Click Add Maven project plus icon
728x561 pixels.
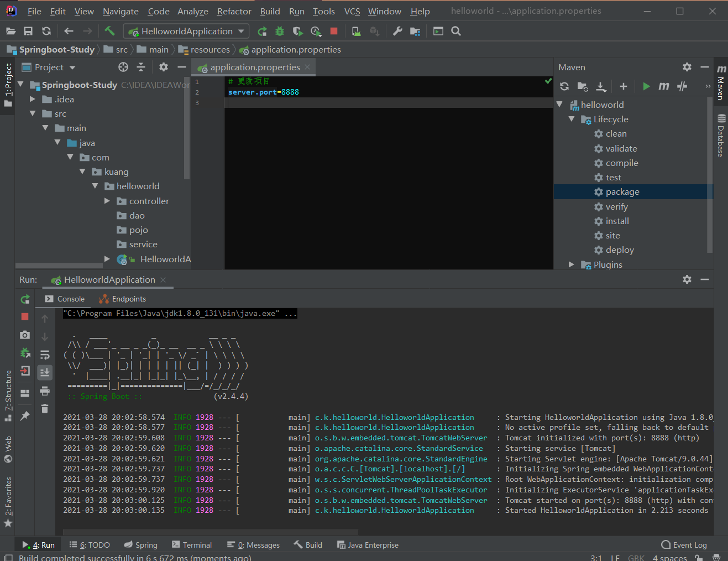click(x=624, y=86)
